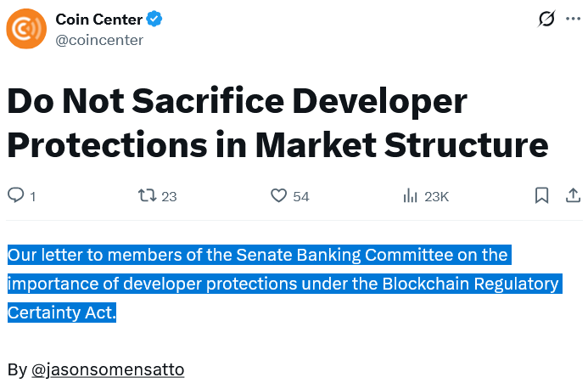Open the view analytics bar chart icon

[411, 196]
